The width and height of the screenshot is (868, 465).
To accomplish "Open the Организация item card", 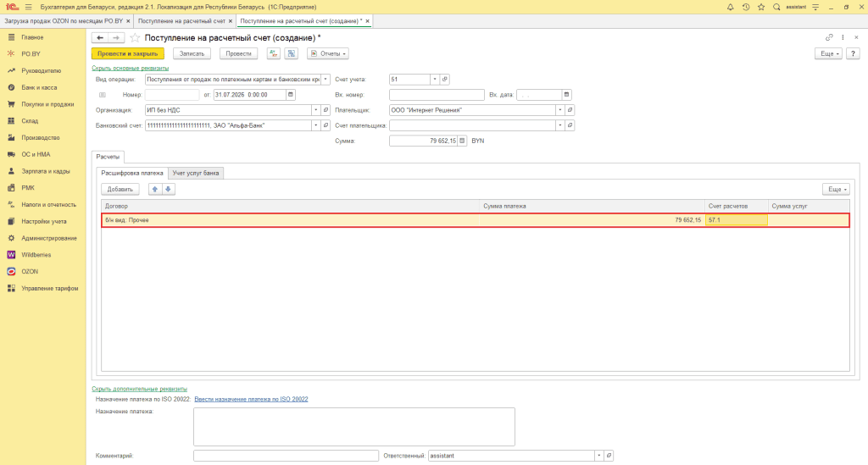I will click(x=326, y=110).
